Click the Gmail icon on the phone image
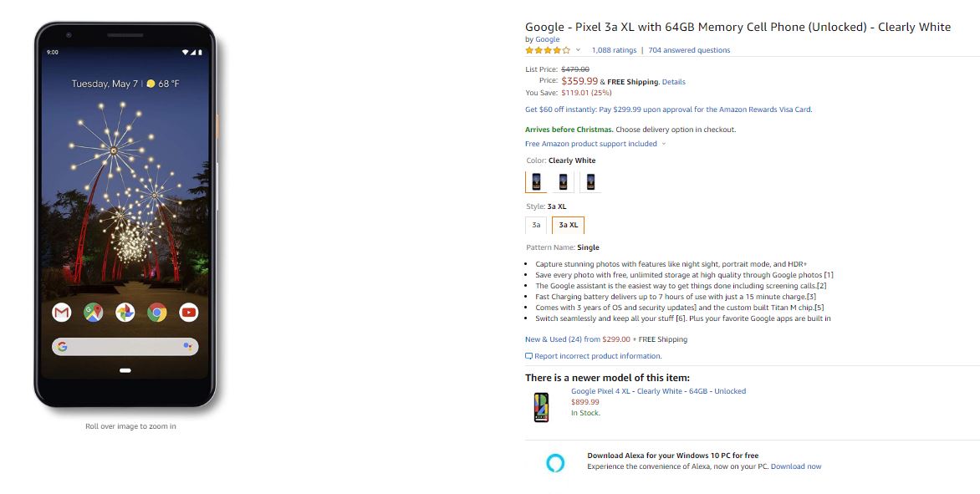The height and width of the screenshot is (494, 980). click(x=62, y=313)
